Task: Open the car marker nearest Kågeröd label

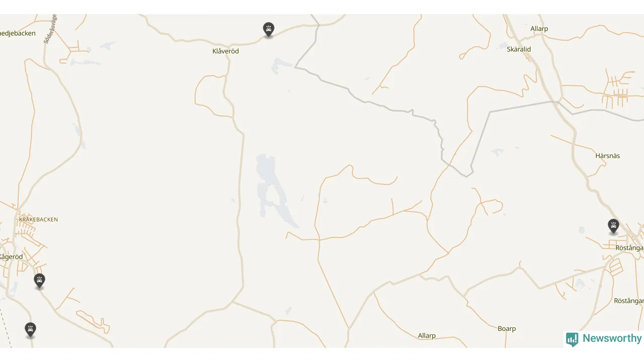Action: click(39, 282)
